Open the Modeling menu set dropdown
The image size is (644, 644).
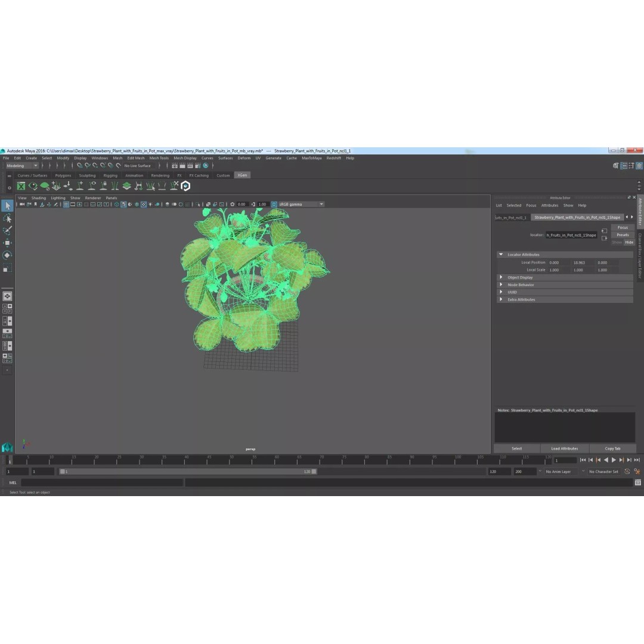click(x=22, y=166)
